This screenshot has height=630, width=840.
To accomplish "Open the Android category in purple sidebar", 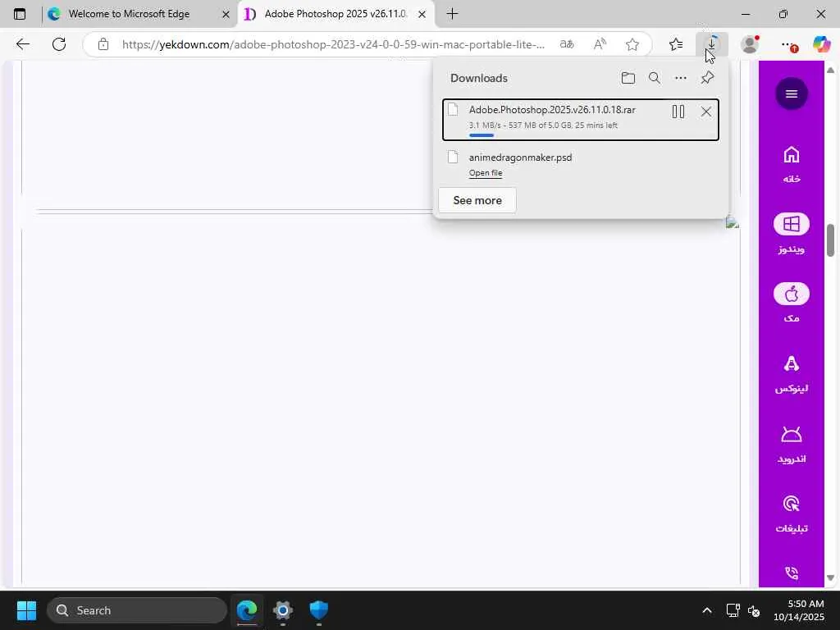I will (792, 445).
